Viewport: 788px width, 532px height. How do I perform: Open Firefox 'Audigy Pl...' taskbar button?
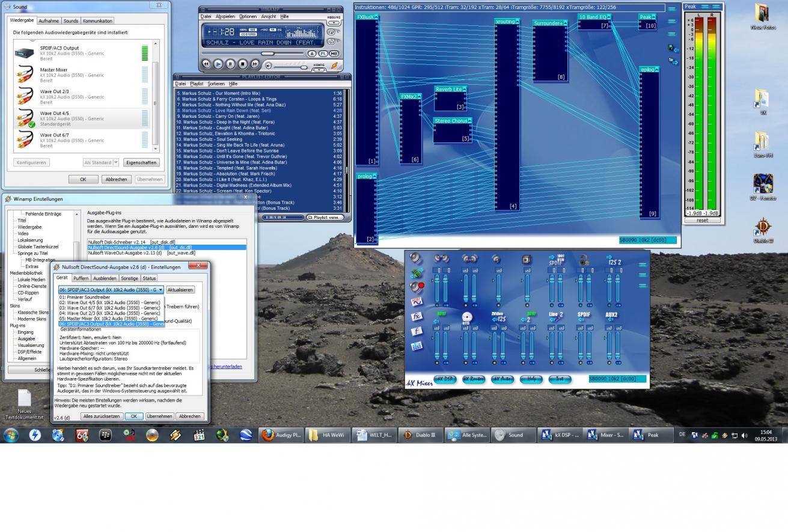tap(281, 435)
